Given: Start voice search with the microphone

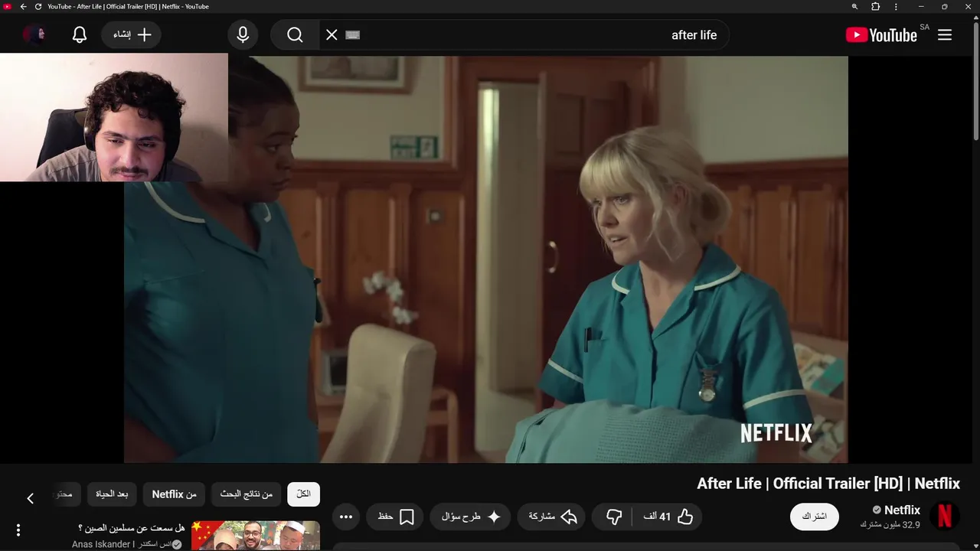Looking at the screenshot, I should pyautogui.click(x=243, y=35).
